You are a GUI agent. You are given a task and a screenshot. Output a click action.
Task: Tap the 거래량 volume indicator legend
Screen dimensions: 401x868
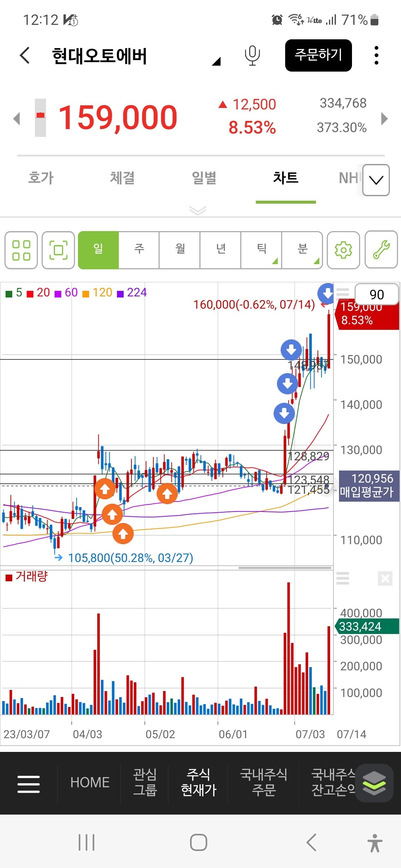(27, 576)
